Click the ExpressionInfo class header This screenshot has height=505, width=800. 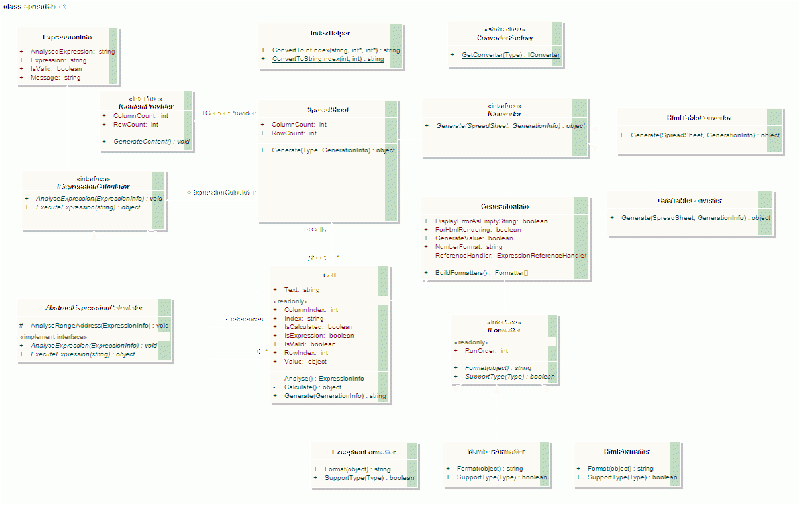[66, 35]
